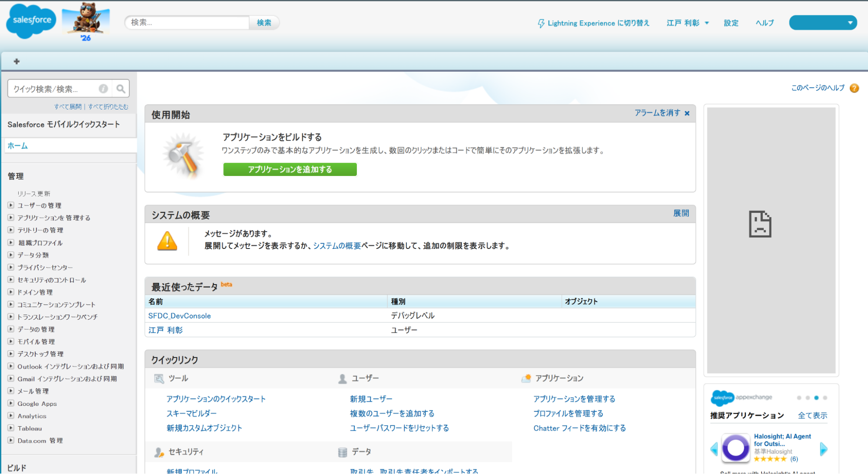Viewport: 868px width, 474px height.
Task: Show next AppExchange app with right arrow
Action: pyautogui.click(x=823, y=449)
